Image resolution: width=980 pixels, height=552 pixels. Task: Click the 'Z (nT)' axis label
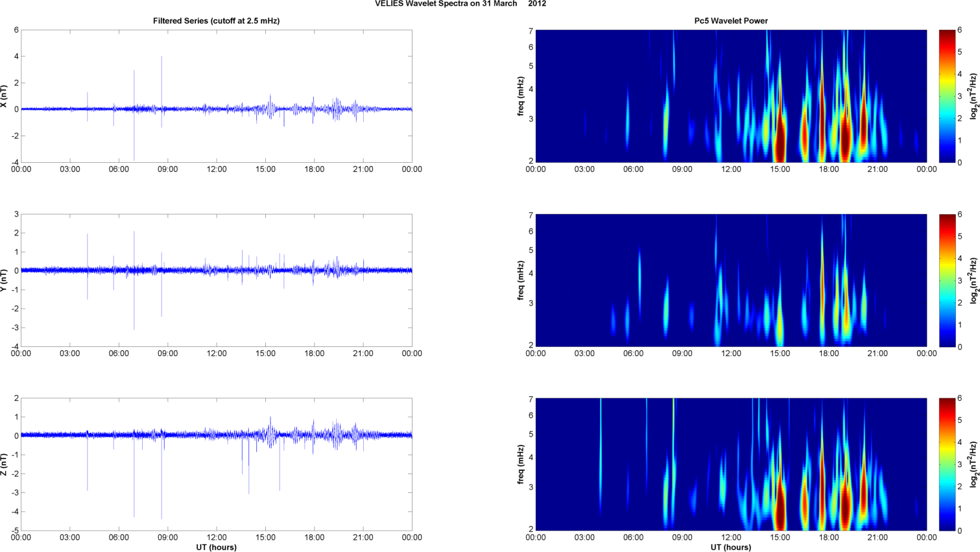[5, 464]
